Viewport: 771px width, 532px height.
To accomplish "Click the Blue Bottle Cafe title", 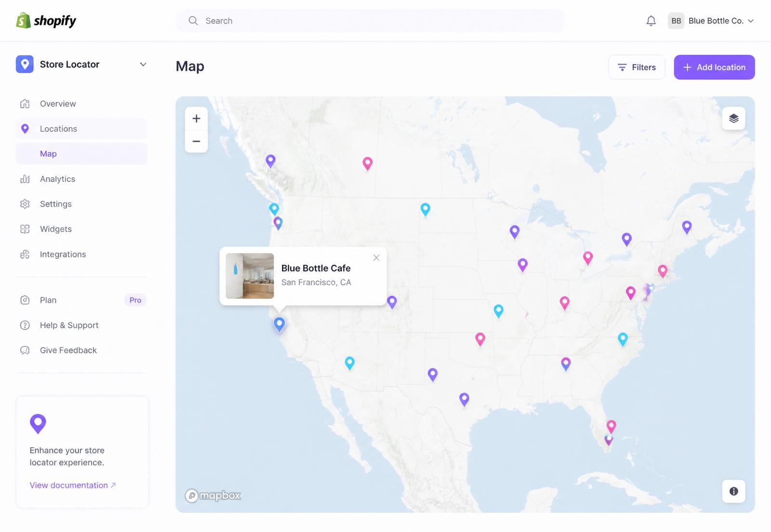I will tap(316, 268).
